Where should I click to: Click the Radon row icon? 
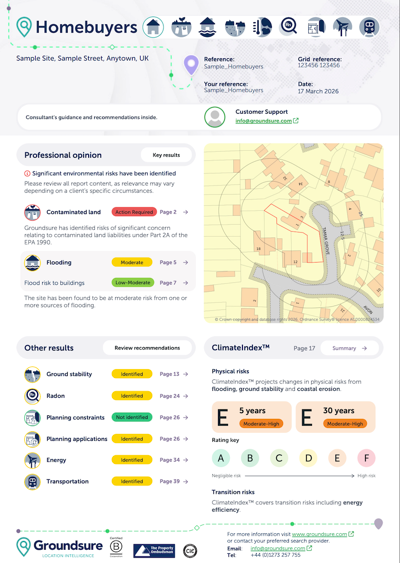(x=32, y=396)
